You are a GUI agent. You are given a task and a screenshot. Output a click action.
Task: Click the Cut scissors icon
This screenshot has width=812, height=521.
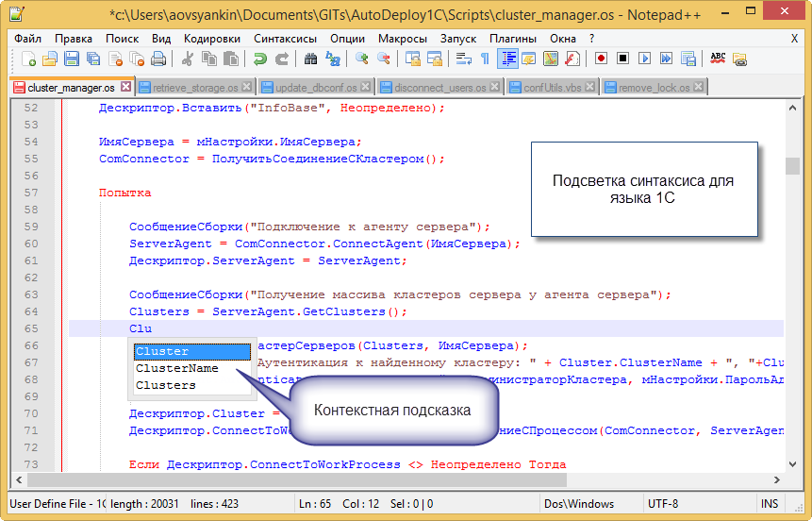(x=187, y=59)
